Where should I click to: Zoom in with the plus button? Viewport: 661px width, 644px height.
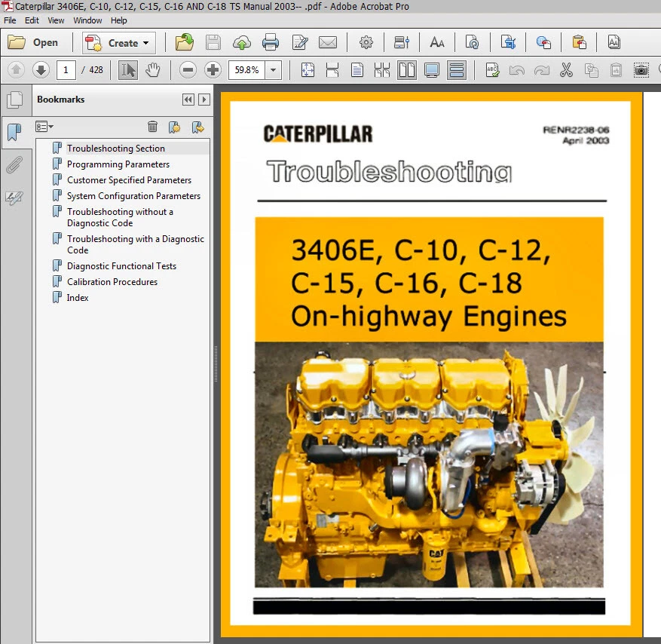(x=213, y=70)
